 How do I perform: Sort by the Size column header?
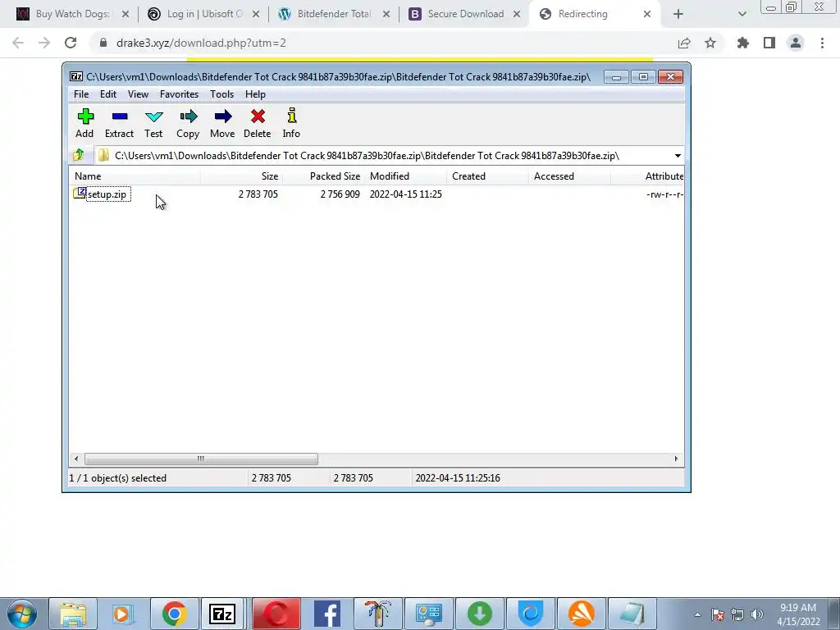click(242, 176)
